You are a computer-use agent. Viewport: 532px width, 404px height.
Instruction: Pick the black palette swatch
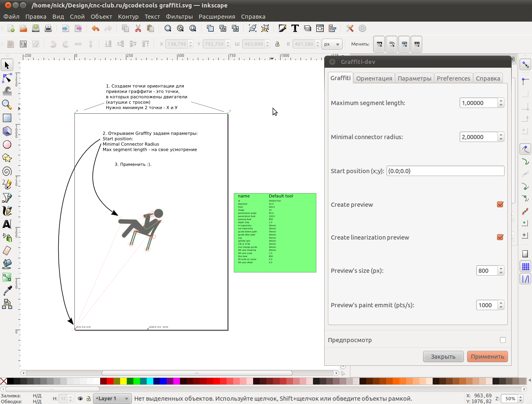pos(10,381)
